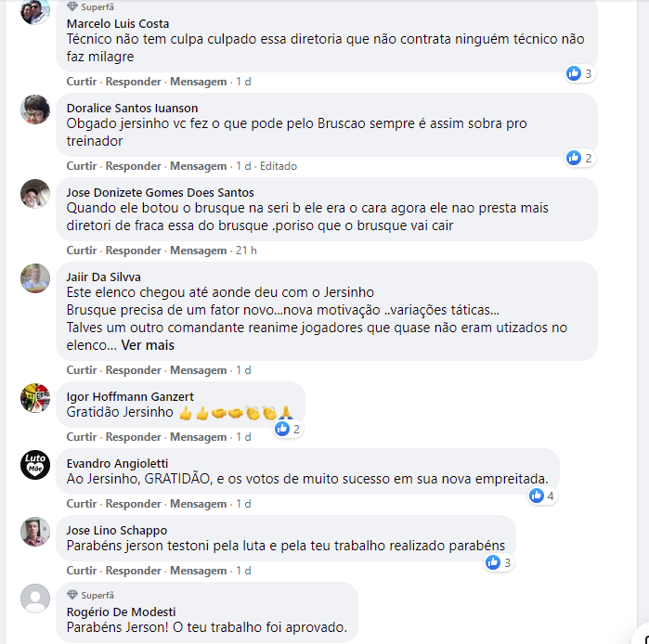Open Superfã badge above Marcelo Luis Costa
This screenshot has width=649, height=644.
tap(90, 7)
